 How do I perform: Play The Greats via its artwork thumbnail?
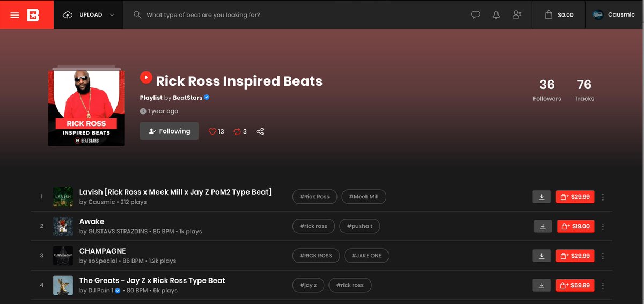[63, 285]
